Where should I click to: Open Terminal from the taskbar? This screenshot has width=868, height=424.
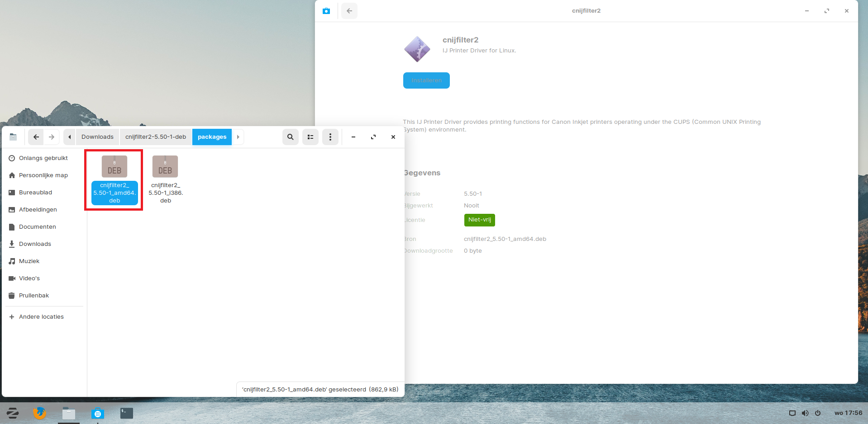click(127, 413)
